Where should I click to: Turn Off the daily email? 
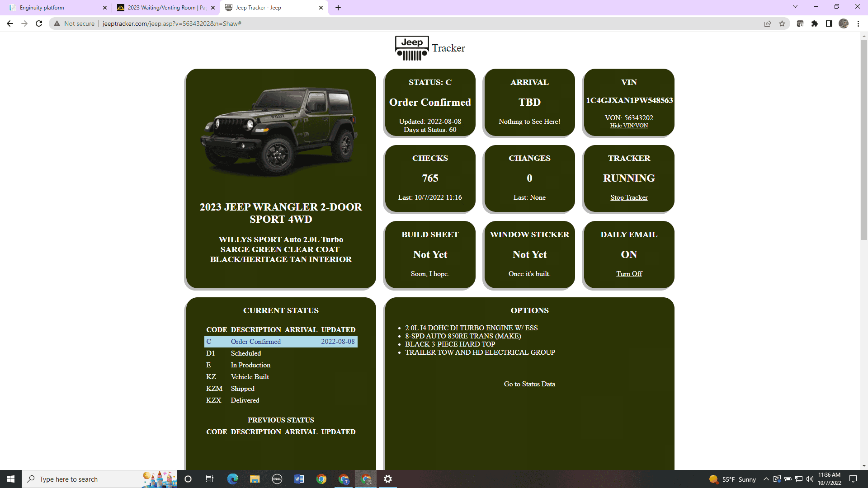coord(629,274)
